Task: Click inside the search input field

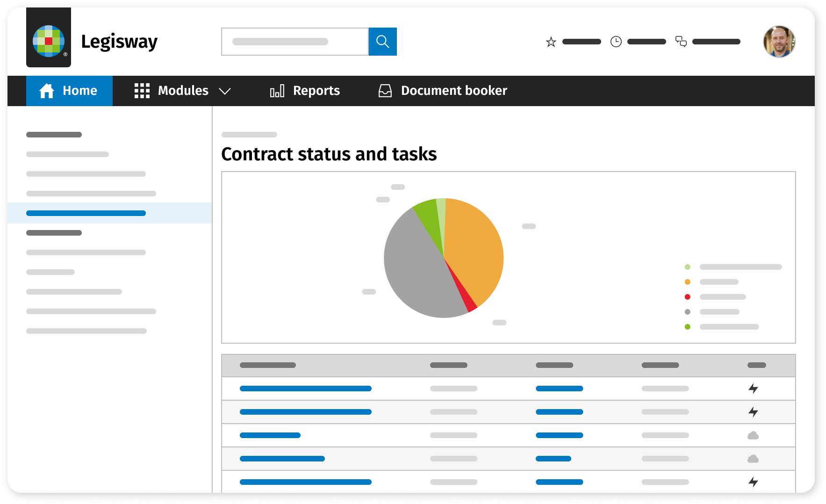Action: [x=294, y=42]
